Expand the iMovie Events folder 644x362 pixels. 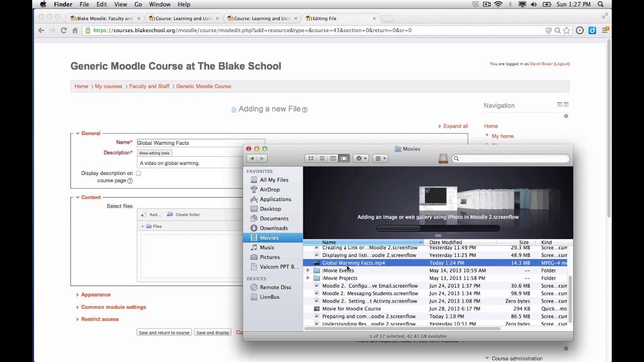click(308, 270)
